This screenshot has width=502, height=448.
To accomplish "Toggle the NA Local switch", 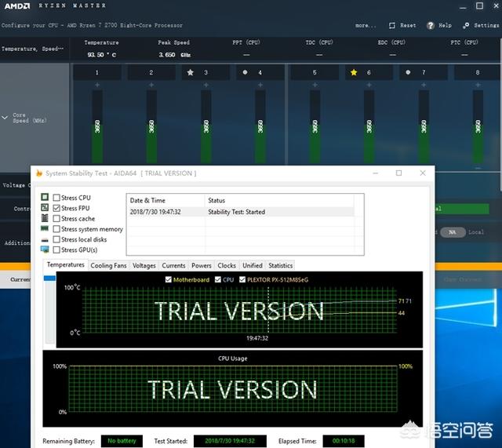I will (453, 232).
